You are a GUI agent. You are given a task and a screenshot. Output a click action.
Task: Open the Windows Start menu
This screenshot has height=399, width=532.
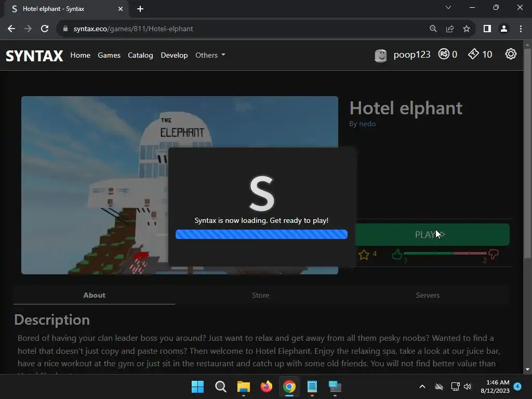[197, 387]
